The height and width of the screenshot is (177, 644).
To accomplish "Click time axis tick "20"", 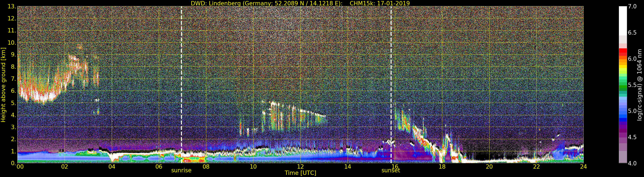I will [x=489, y=166].
